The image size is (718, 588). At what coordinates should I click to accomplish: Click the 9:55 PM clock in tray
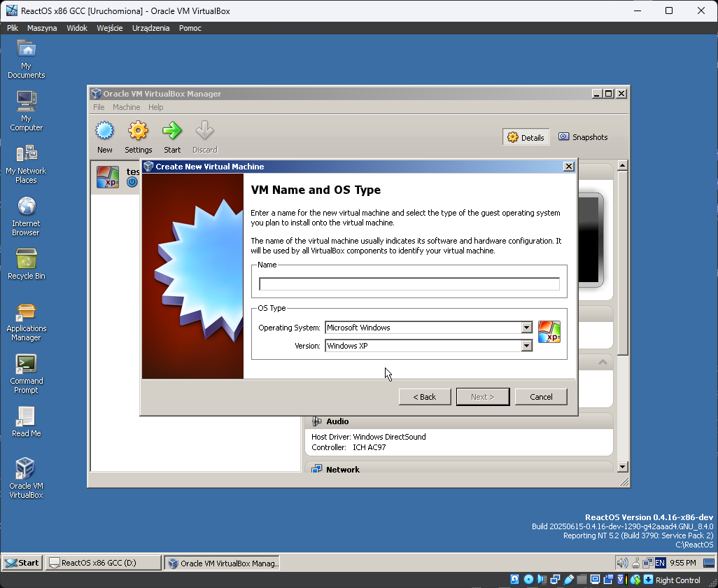683,563
